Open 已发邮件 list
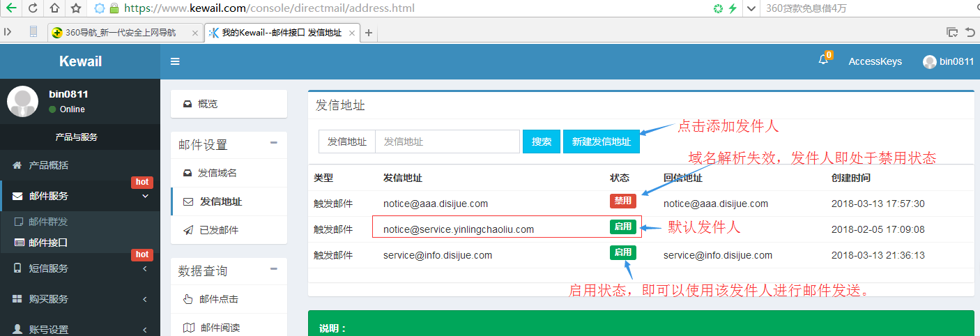Screen dimensions: 980x336 coord(229,230)
